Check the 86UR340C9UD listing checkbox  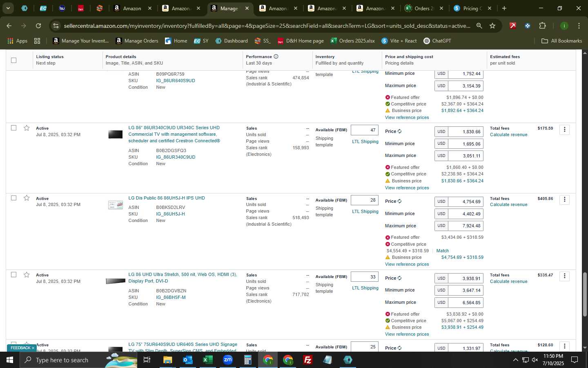pyautogui.click(x=13, y=128)
